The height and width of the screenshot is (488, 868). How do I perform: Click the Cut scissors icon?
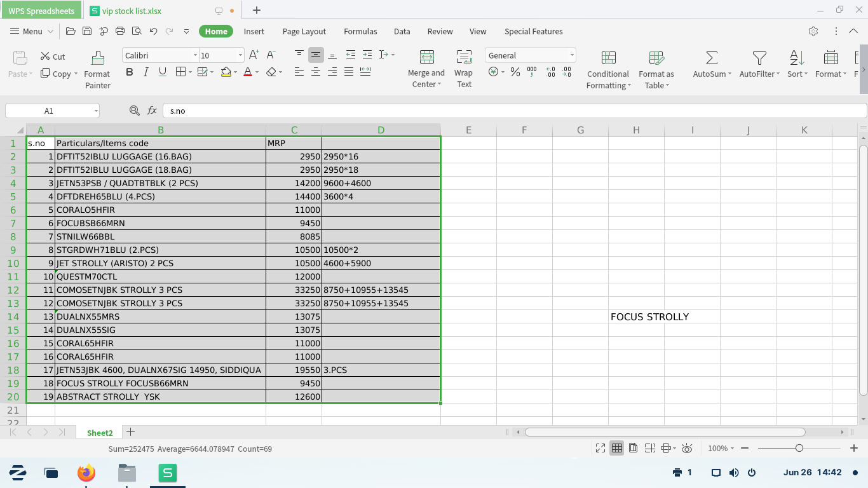coord(45,57)
